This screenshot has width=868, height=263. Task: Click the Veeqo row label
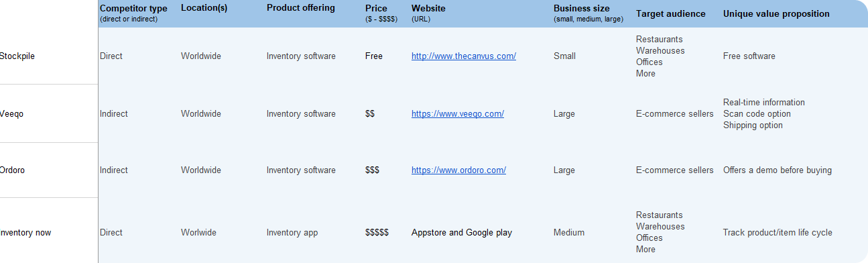(13, 114)
